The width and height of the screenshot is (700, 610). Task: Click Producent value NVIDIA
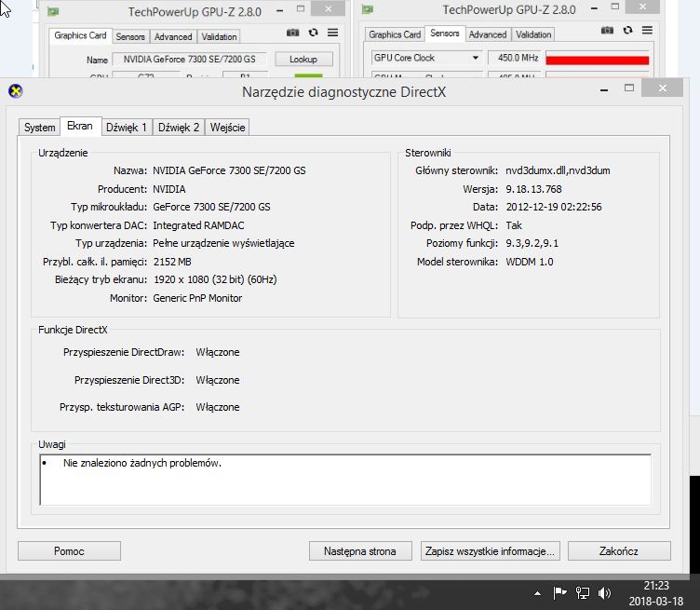(169, 189)
